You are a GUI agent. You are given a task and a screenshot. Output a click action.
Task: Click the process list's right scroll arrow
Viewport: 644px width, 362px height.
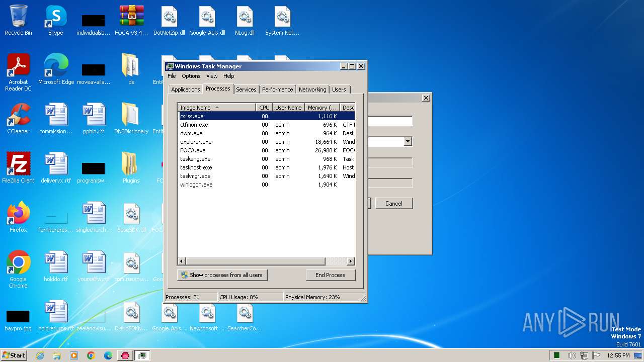tap(351, 261)
